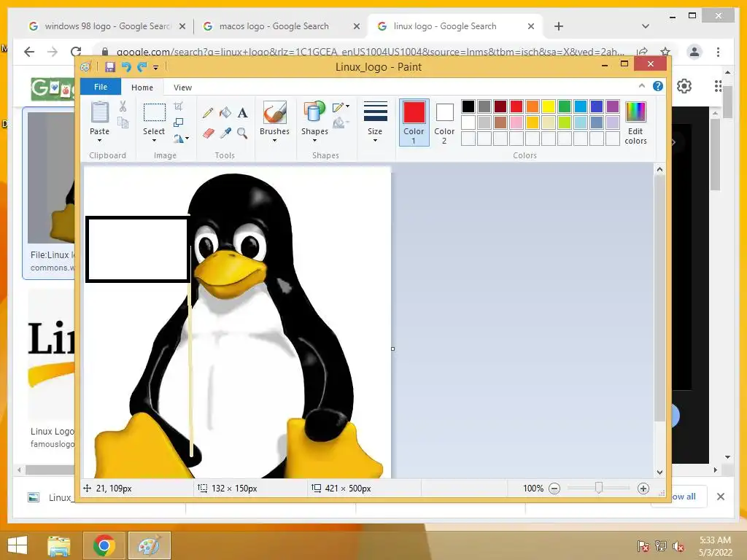This screenshot has width=747, height=560.
Task: Open Paint Help question mark icon
Action: coord(658,86)
